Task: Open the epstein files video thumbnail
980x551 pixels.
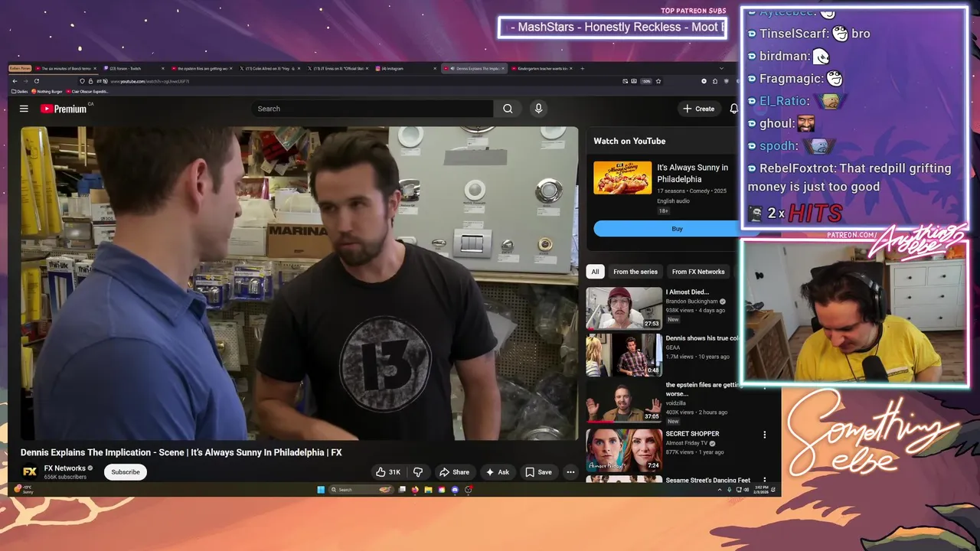Action: pos(624,402)
